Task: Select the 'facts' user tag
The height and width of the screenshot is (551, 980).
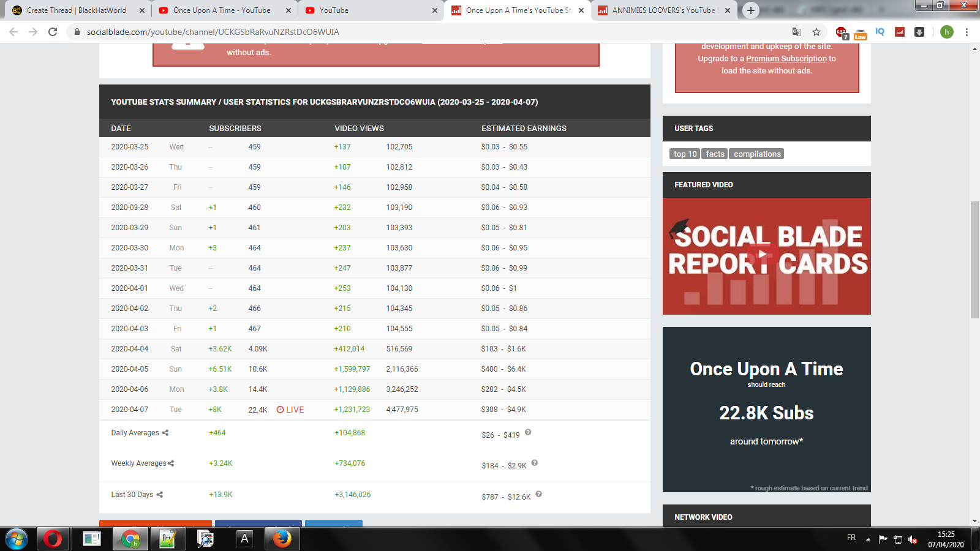Action: [x=715, y=154]
